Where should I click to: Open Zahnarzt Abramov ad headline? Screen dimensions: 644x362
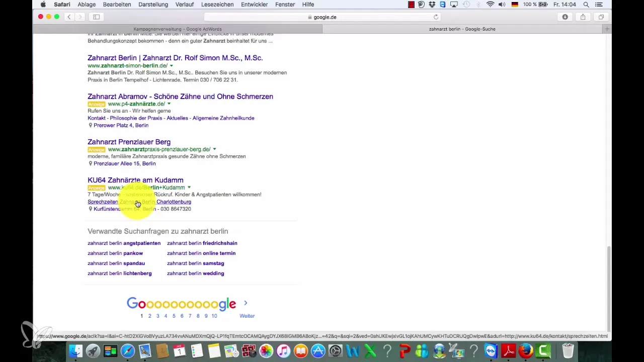tap(180, 97)
